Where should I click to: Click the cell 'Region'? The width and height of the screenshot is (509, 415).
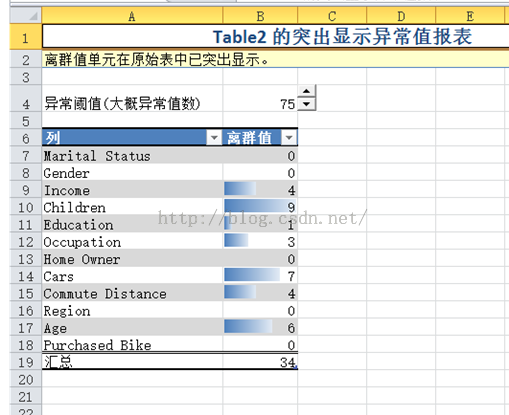[132, 310]
